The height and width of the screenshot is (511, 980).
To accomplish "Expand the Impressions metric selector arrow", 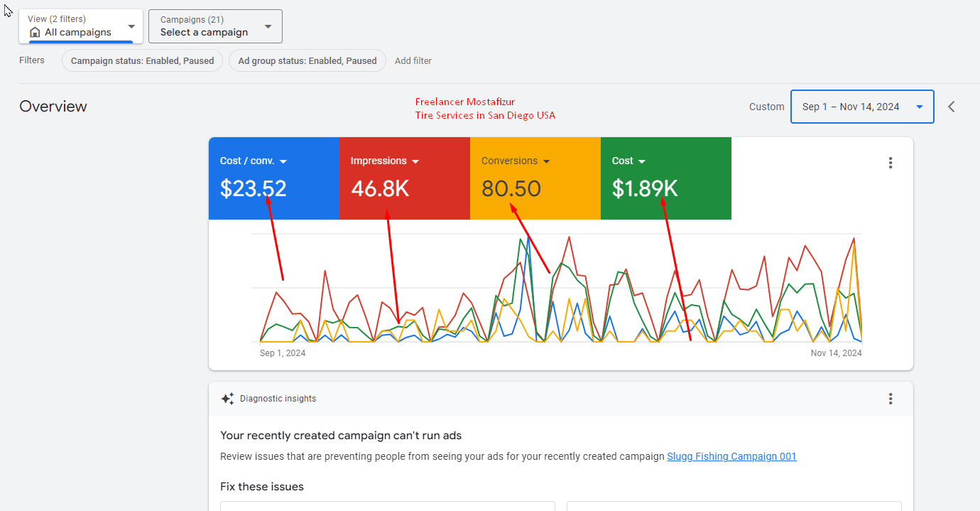I will pos(415,162).
